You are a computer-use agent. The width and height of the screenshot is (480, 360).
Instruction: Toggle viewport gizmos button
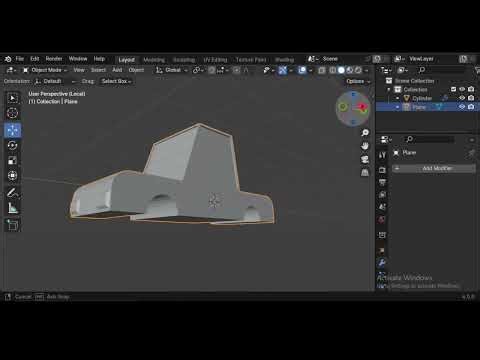(x=283, y=70)
